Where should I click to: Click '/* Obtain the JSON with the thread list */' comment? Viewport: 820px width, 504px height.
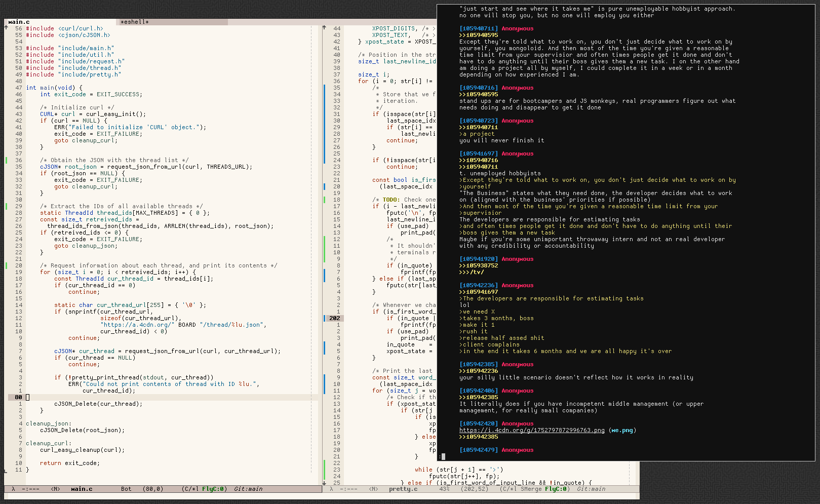pyautogui.click(x=114, y=160)
